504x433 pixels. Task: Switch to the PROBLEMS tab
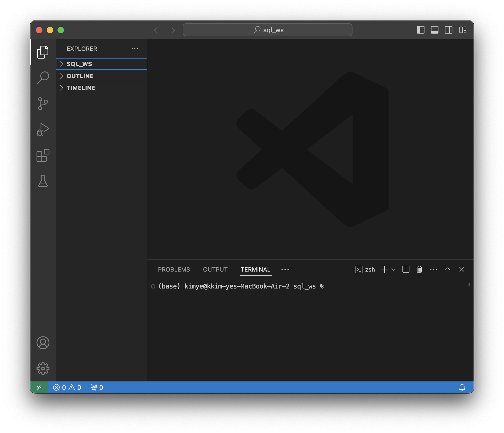[x=174, y=269]
